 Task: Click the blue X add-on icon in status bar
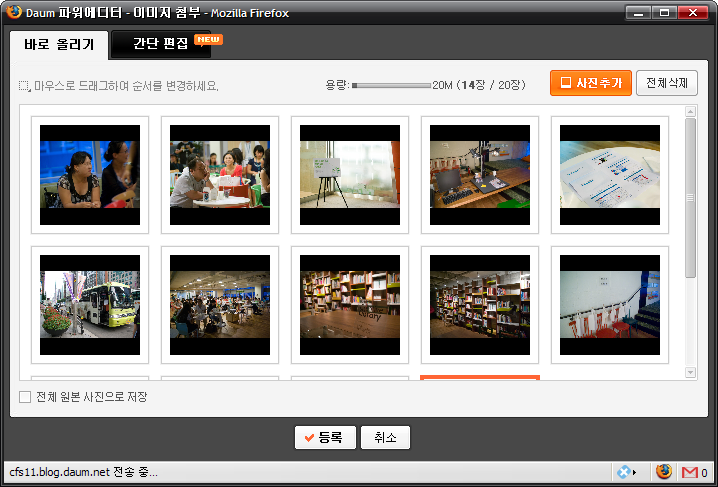(626, 472)
